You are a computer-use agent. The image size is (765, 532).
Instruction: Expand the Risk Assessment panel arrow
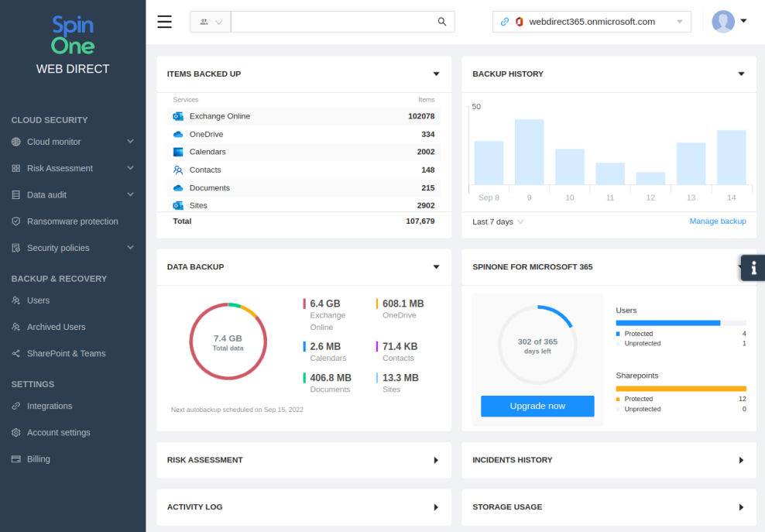tap(436, 460)
